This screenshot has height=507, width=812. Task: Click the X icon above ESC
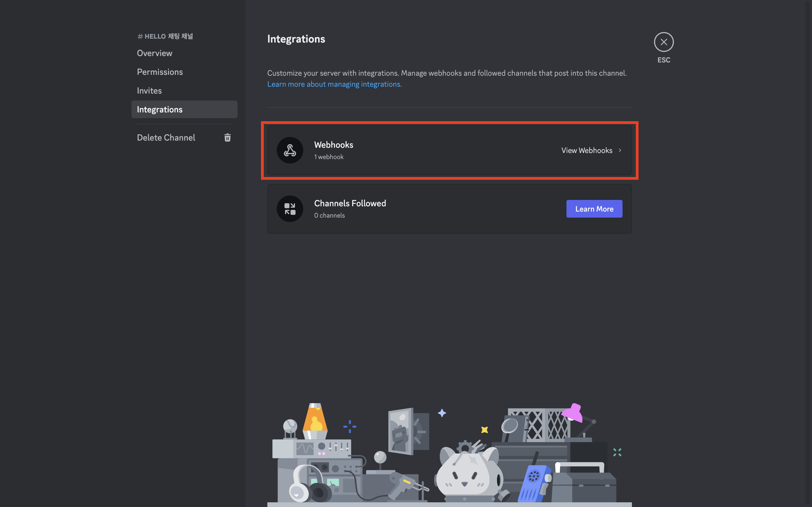(664, 42)
